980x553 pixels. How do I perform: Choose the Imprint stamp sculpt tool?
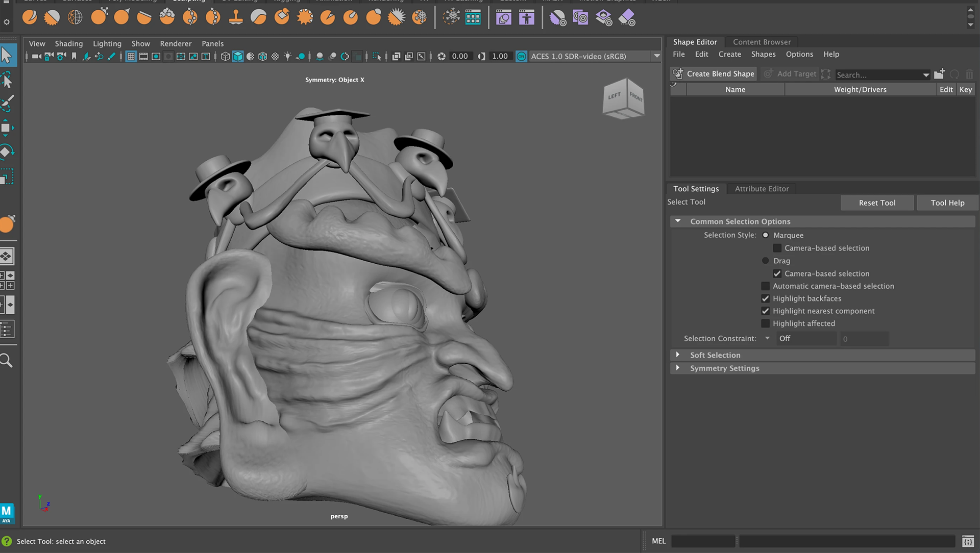point(236,18)
